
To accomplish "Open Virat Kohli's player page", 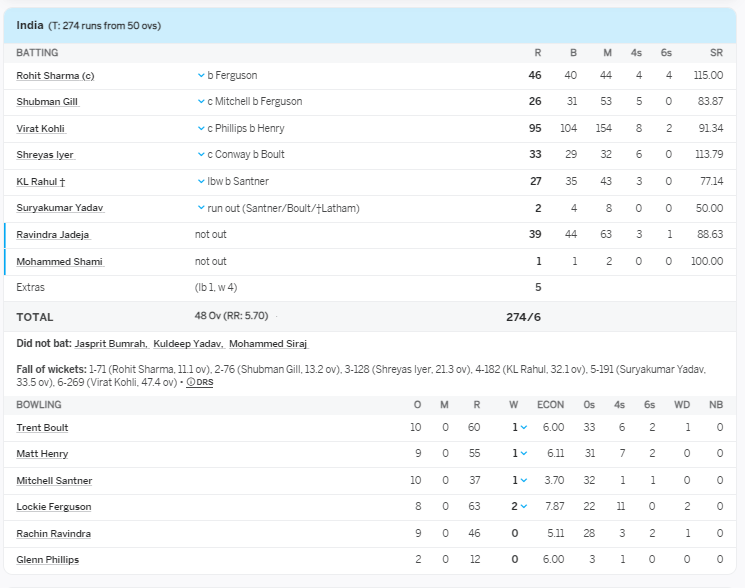I will [41, 129].
